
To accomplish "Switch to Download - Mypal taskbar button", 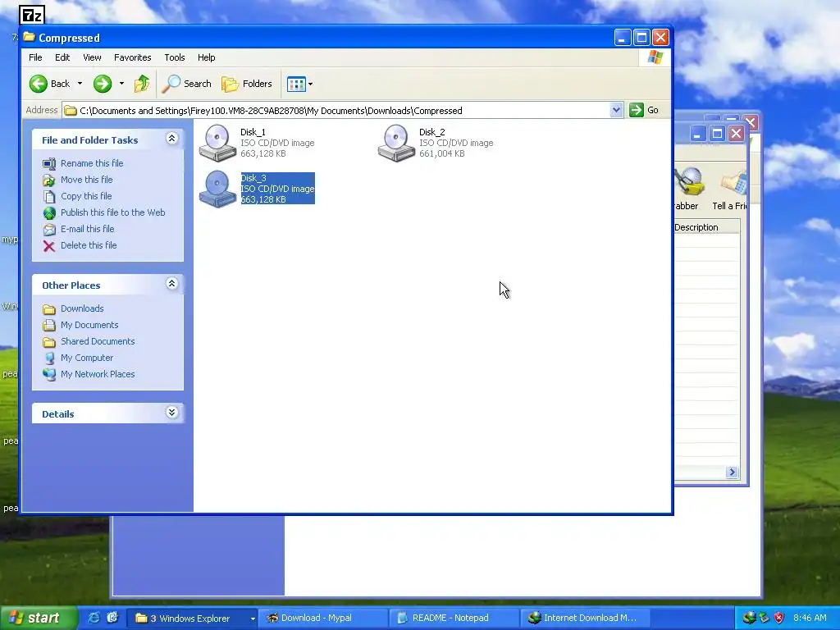I will (323, 619).
